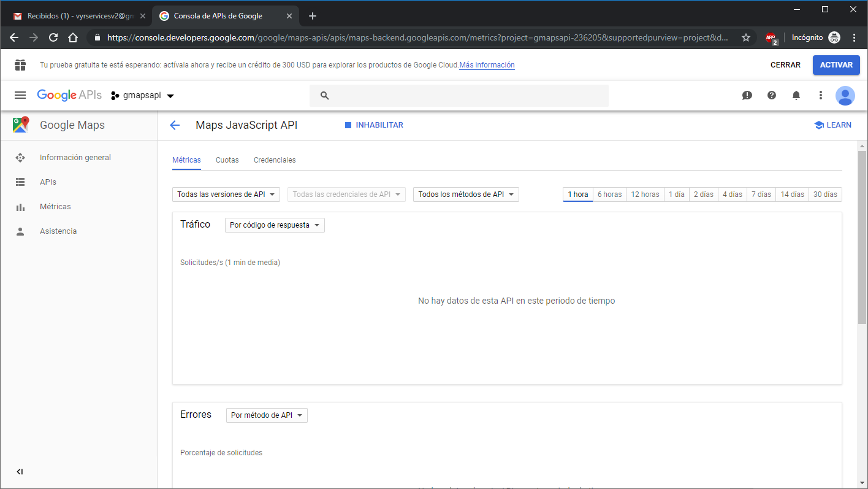
Task: Select the 30 días time range
Action: tap(825, 194)
